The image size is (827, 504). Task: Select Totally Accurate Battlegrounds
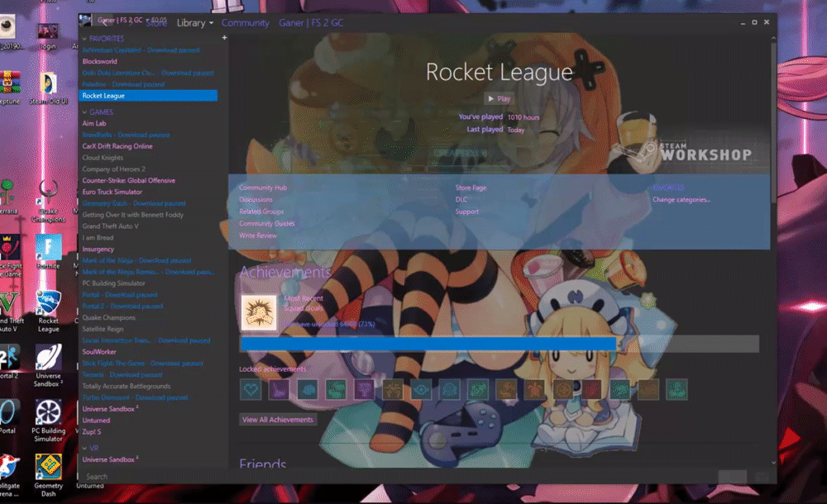coord(126,386)
